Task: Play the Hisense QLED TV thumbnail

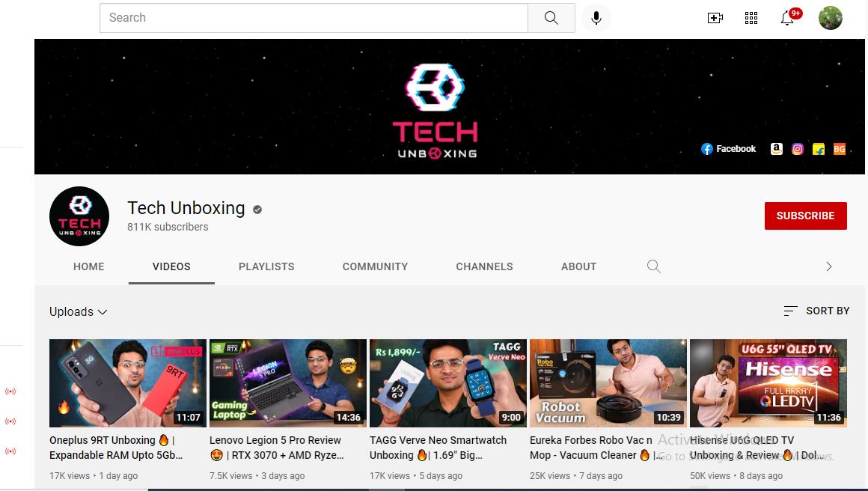Action: (768, 383)
